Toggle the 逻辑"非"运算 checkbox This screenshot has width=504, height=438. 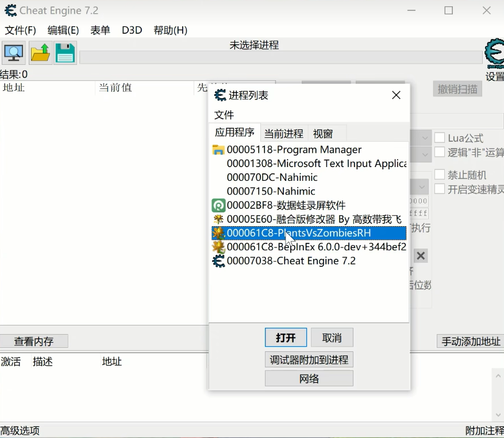coord(440,152)
